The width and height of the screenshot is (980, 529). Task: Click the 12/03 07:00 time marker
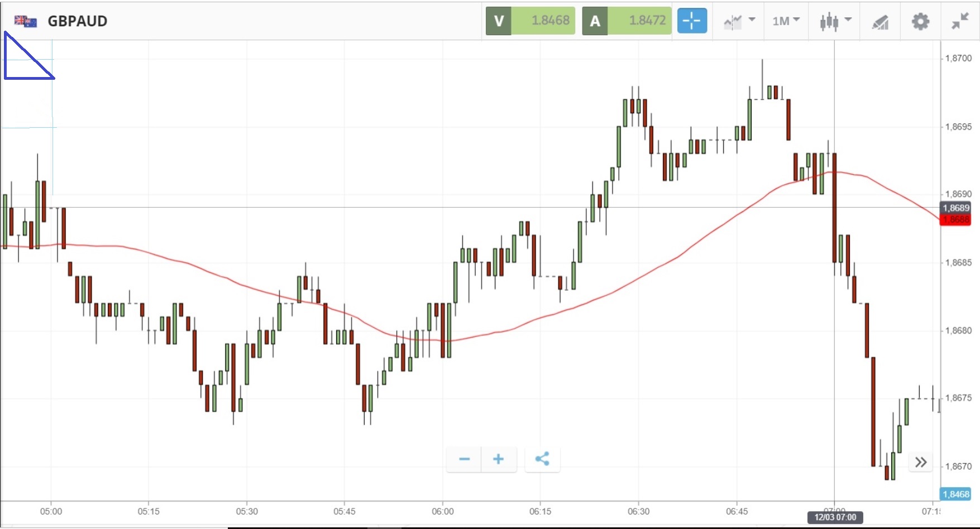835,517
